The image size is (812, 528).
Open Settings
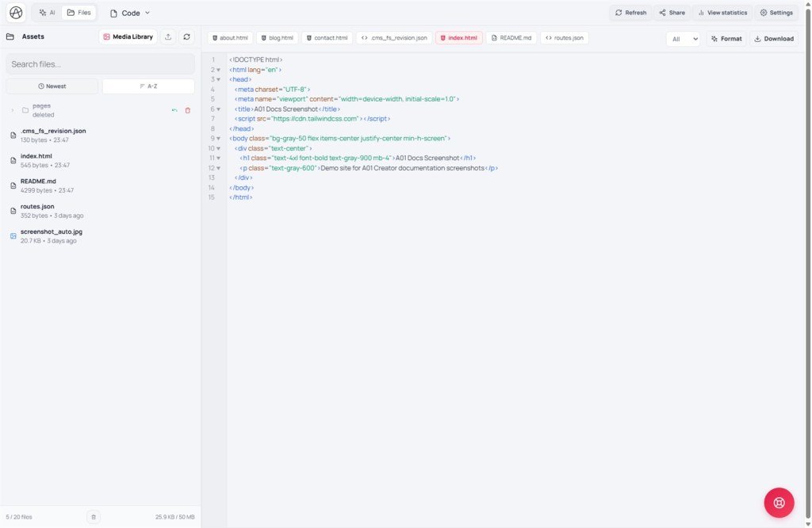pos(776,13)
